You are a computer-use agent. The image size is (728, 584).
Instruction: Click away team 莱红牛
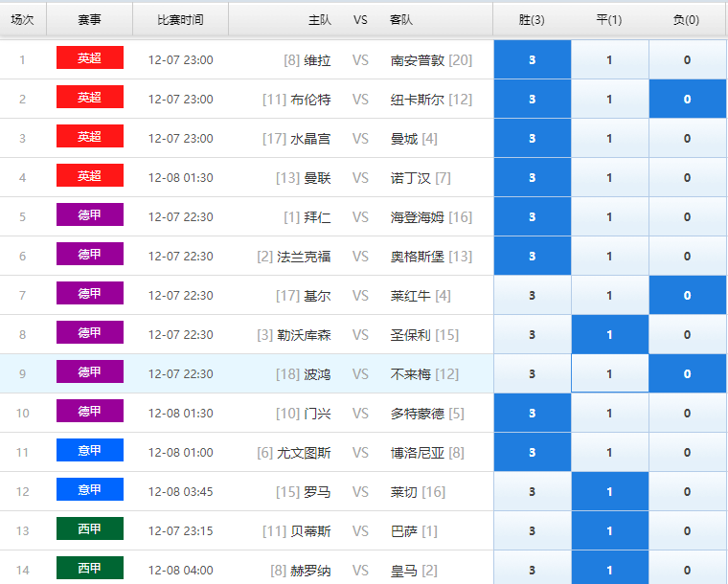pos(410,296)
